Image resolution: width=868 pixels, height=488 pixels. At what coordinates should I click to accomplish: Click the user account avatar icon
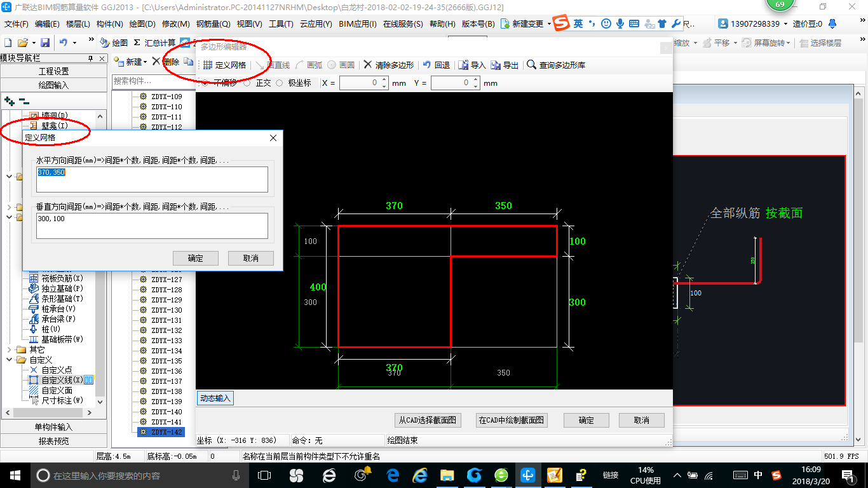pos(724,24)
